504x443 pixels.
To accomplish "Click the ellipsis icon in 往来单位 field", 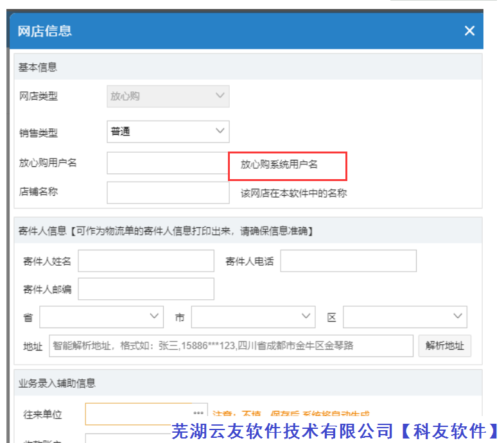I will (198, 413).
